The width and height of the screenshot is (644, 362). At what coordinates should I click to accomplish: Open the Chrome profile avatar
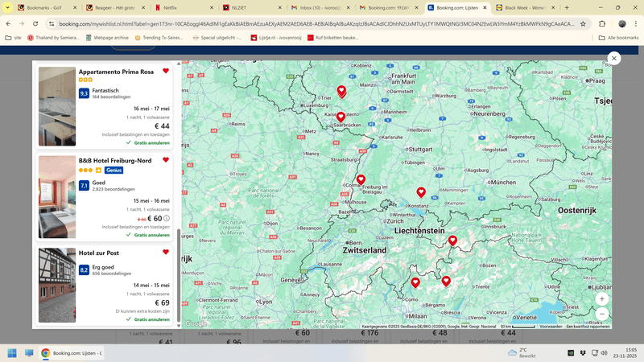tap(622, 24)
